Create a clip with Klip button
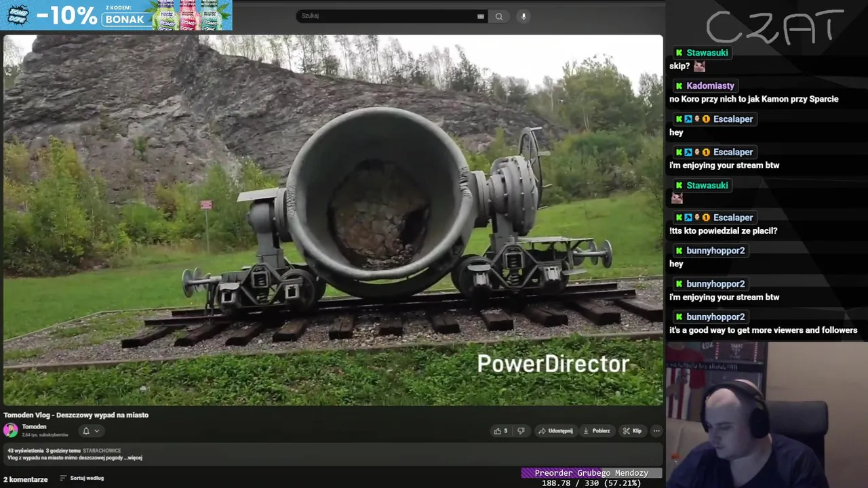 click(x=632, y=431)
